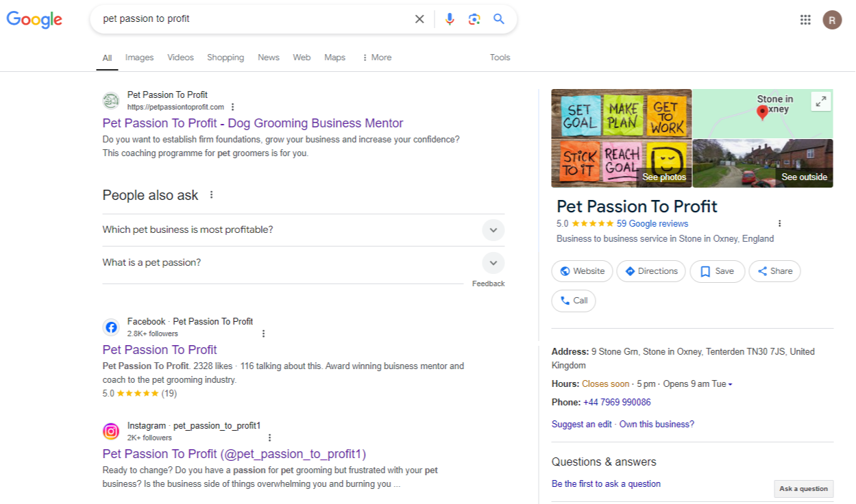856x504 pixels.
Task: Open the 'See outside' street view thumbnail
Action: (763, 163)
